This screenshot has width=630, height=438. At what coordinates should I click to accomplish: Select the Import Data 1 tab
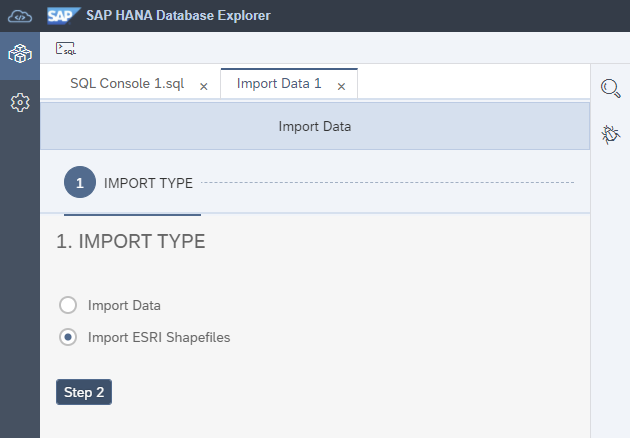[279, 84]
